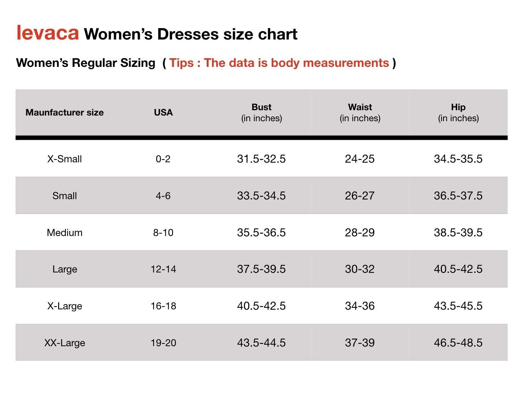
Task: Click the hip value 36.5-37.5
Action: coord(458,196)
